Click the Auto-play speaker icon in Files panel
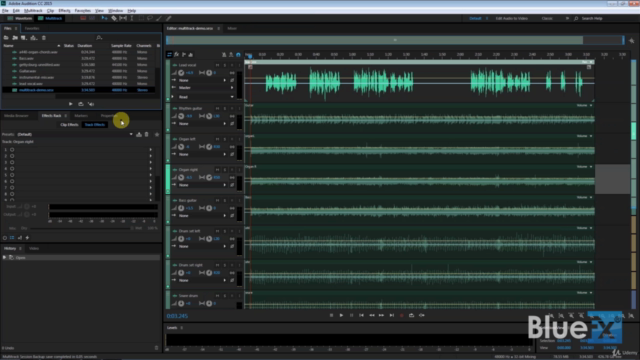The width and height of the screenshot is (640, 360). [91, 104]
